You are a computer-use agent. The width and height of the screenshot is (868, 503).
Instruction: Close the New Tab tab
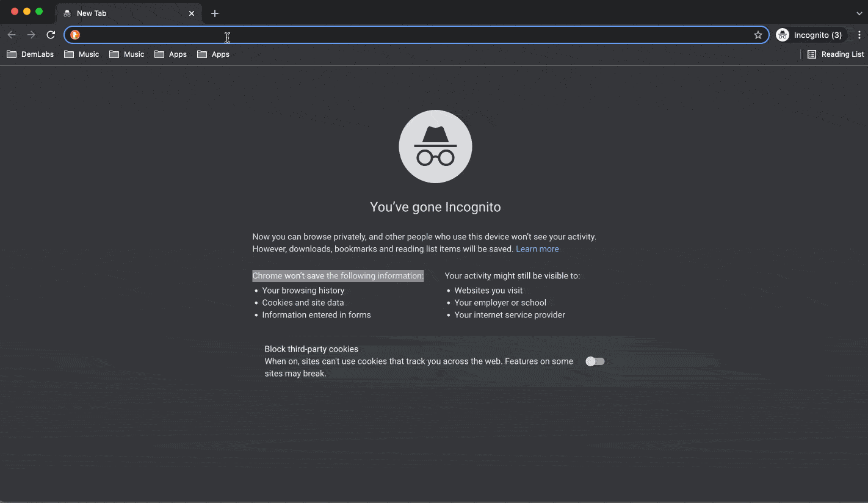[x=192, y=13]
